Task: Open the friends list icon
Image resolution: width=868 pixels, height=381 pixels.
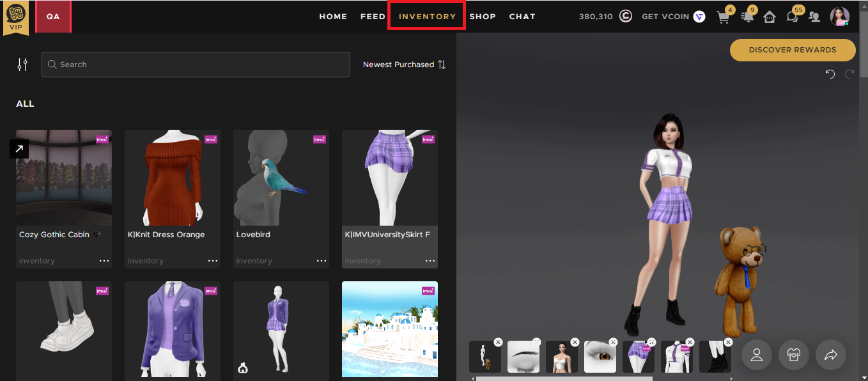Action: click(814, 17)
